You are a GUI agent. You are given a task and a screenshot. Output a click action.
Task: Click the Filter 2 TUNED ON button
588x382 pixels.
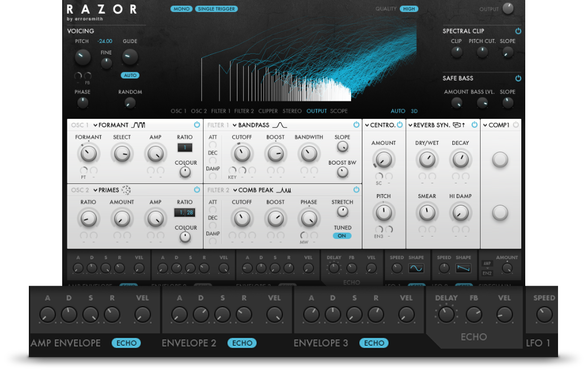click(342, 235)
